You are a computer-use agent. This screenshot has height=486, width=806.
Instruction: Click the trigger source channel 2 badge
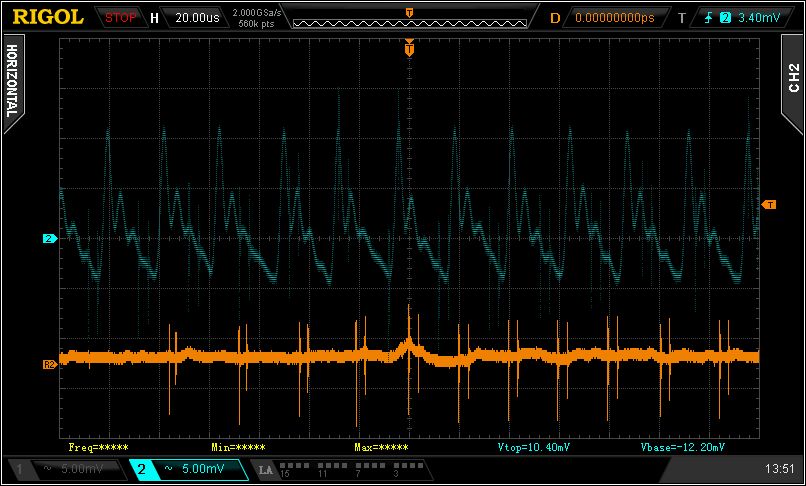coord(725,18)
